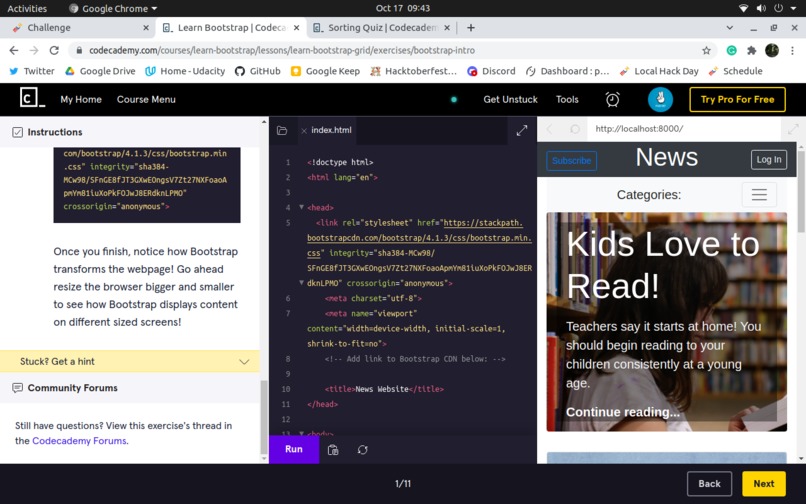Image resolution: width=806 pixels, height=504 pixels.
Task: Go Back to previous exercise
Action: [x=709, y=483]
